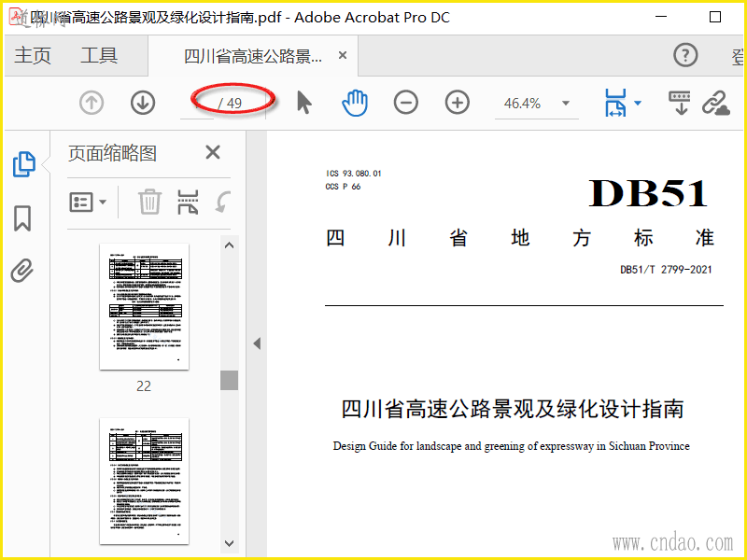The image size is (747, 560).
Task: Click the 四川省高速公路景观及绿化设计指南 document title
Action: click(x=513, y=409)
